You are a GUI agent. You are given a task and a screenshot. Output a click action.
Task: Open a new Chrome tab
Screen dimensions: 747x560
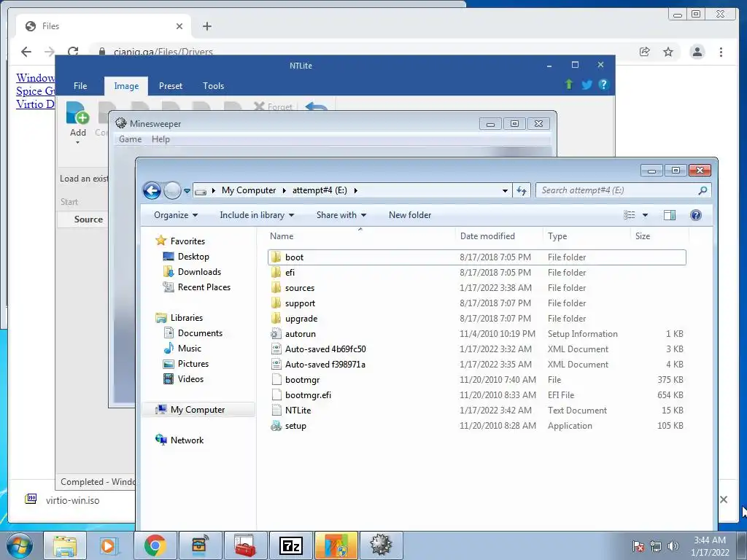pyautogui.click(x=206, y=26)
